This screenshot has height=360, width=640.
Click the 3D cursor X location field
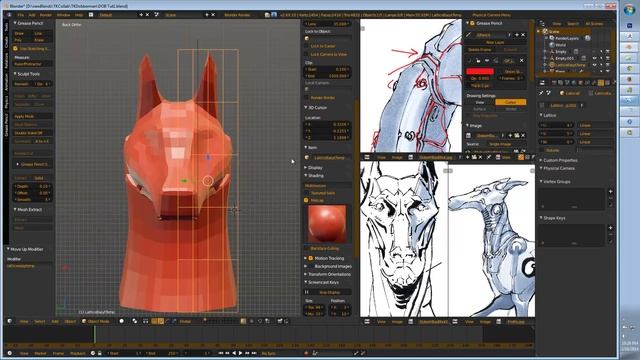(328, 124)
